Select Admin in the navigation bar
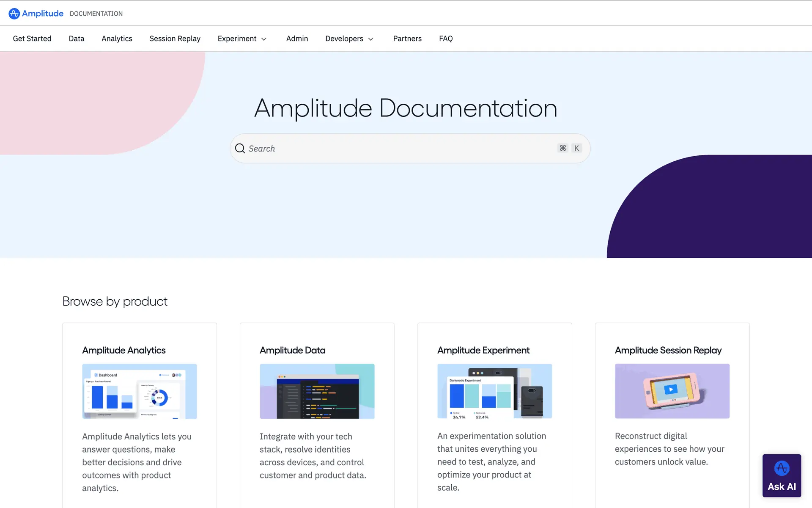 297,39
